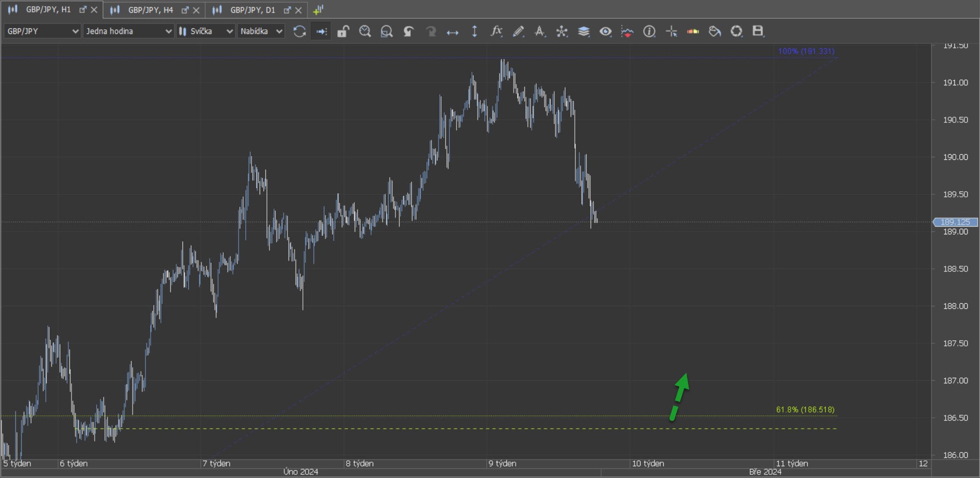Toggle the chart lock icon
This screenshot has width=980, height=478.
(343, 31)
